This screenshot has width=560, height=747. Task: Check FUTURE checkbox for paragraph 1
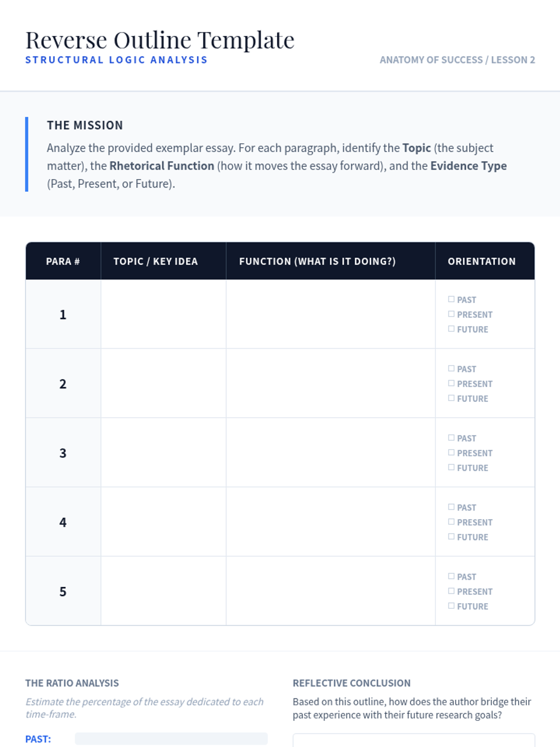pos(451,329)
